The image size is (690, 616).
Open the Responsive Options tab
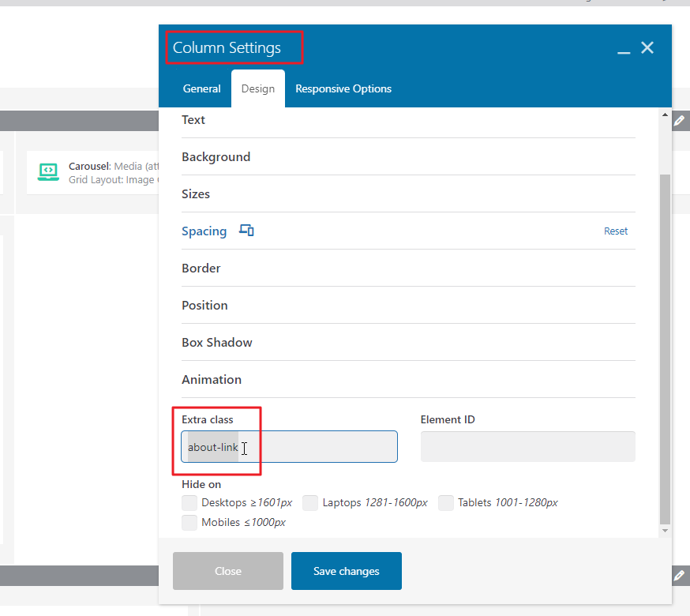tap(343, 88)
